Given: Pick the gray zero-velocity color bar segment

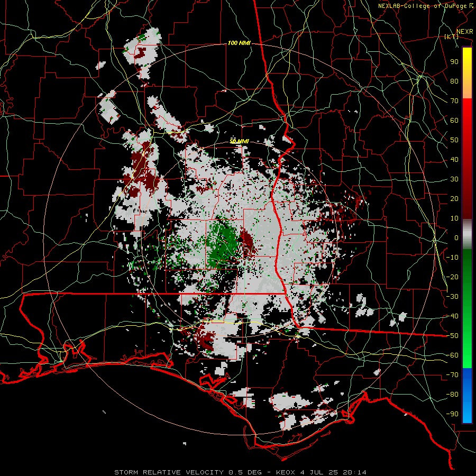Looking at the screenshot, I should click(x=467, y=234).
